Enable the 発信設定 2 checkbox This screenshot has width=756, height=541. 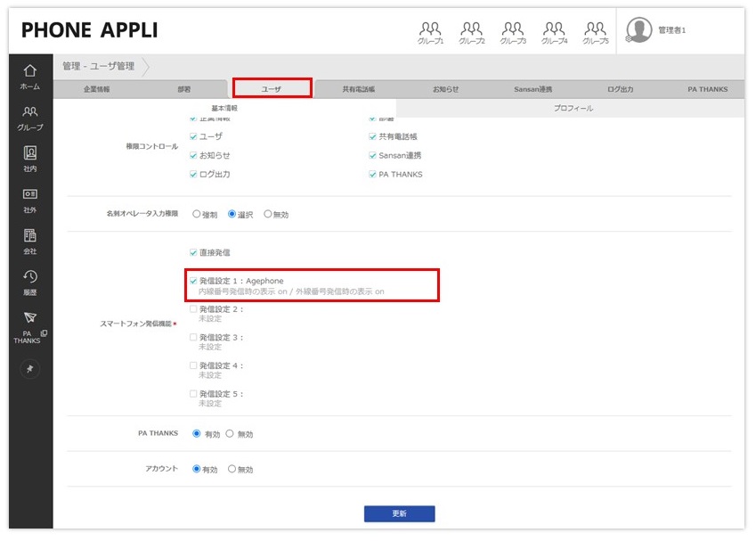click(x=193, y=309)
